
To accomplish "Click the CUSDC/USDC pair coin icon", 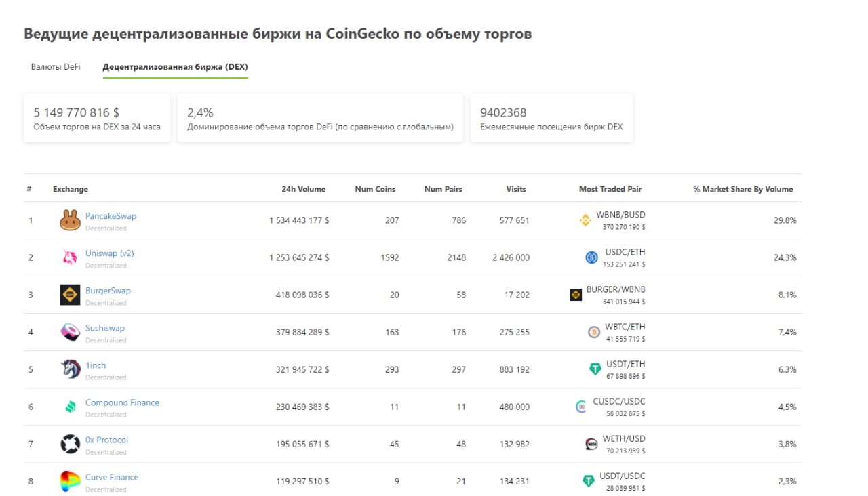I will pos(580,407).
